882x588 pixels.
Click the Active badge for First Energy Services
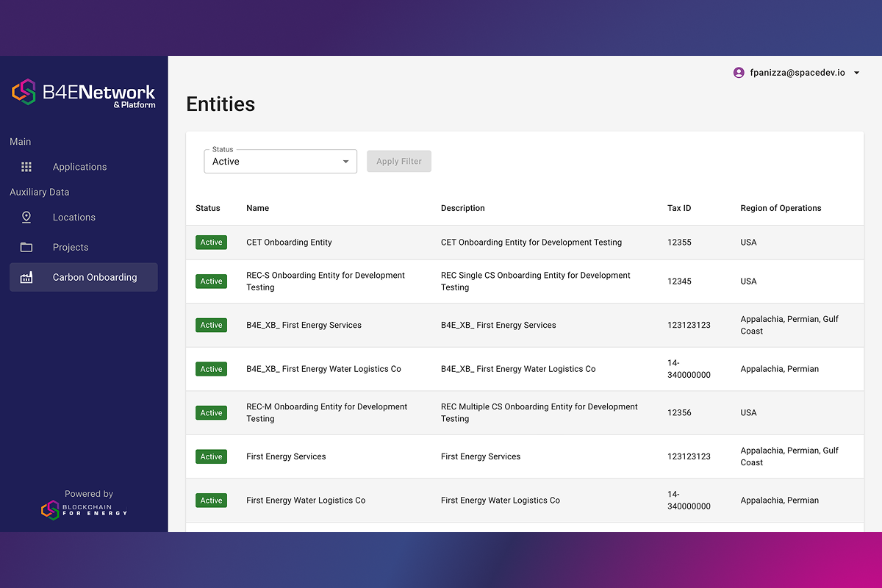[x=212, y=456]
